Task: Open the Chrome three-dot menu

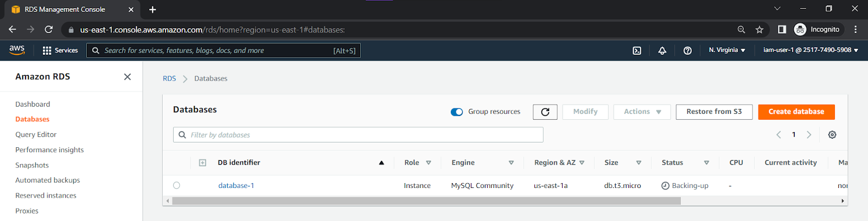Action: coord(856,29)
